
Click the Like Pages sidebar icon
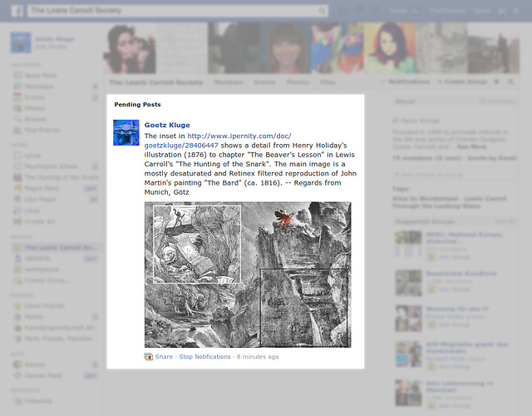click(x=17, y=199)
